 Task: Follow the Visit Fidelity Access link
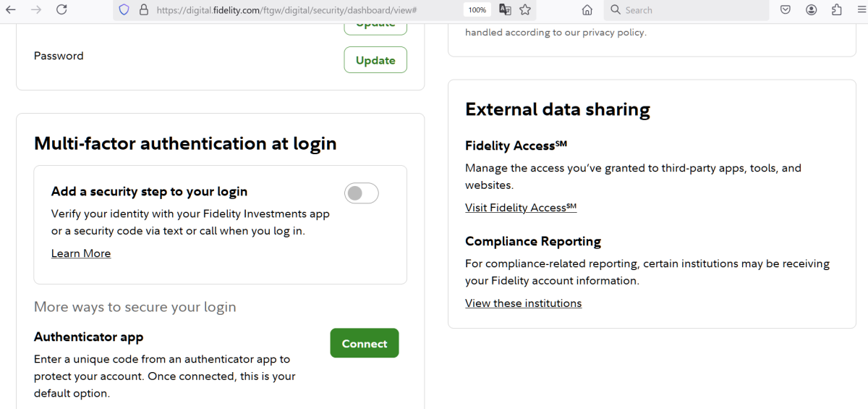521,208
